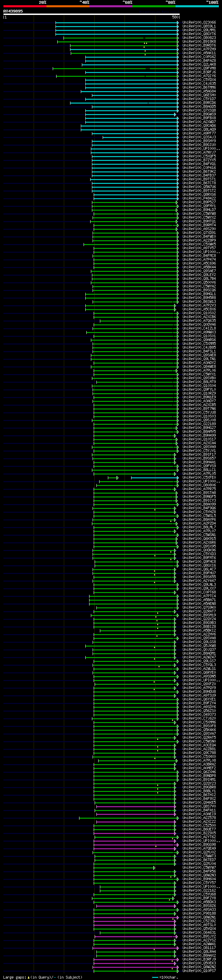Open hit label UniRef100_B9I8K8
Image resolution: width=222 pixels, height=980 pixels.
[199, 41]
